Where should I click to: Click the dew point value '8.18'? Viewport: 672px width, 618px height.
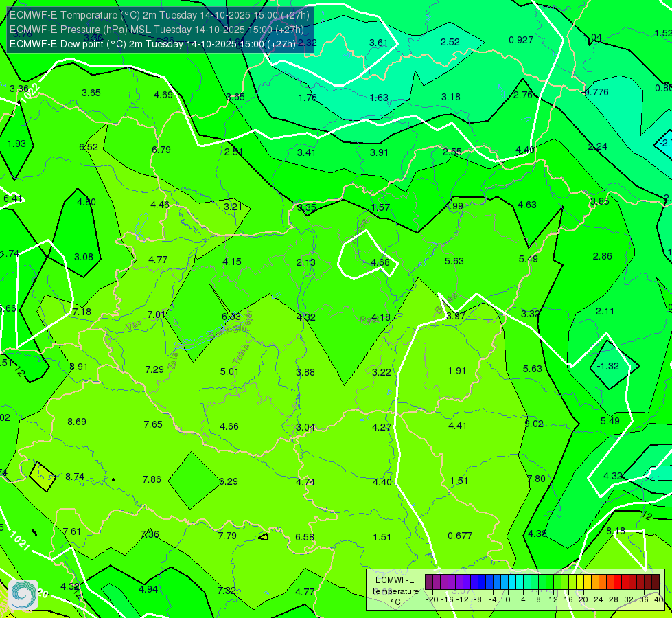click(616, 531)
